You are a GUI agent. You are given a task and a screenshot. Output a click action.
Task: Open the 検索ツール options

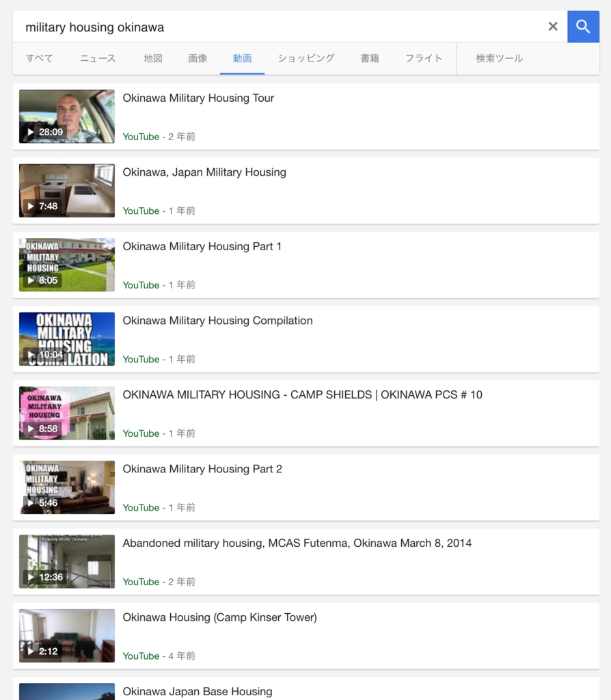tap(500, 59)
